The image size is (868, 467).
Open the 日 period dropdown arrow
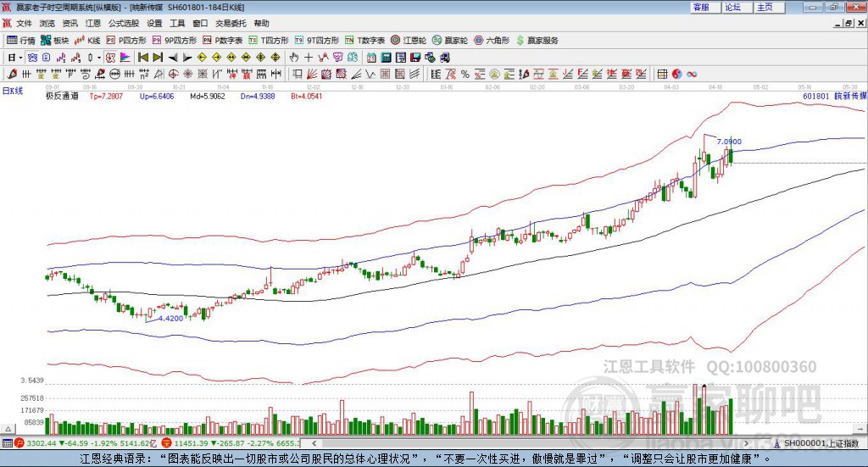tap(20, 58)
